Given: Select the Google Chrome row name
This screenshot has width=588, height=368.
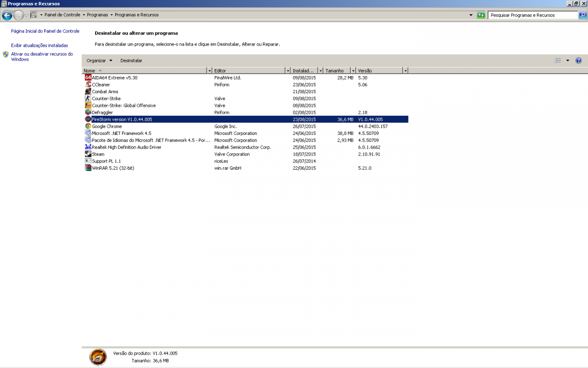Looking at the screenshot, I should tap(107, 126).
